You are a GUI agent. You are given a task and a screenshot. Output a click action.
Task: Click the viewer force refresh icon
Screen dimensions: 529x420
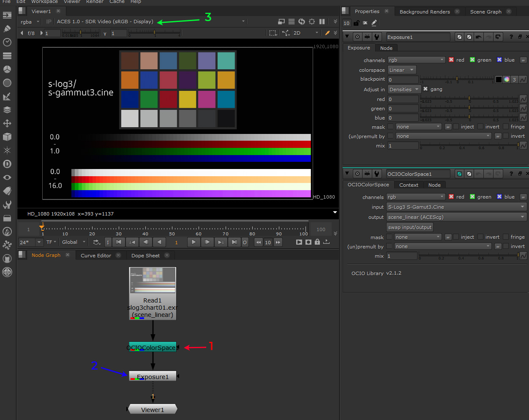302,22
